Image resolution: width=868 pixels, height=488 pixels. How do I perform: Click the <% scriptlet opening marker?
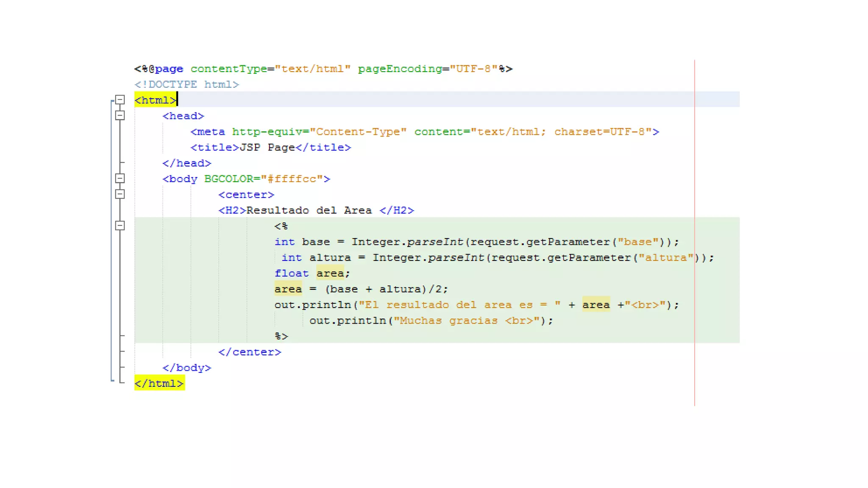281,226
